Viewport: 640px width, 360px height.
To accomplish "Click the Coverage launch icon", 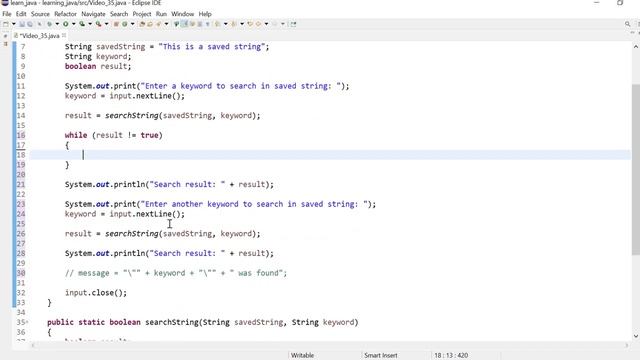I will point(82,24).
